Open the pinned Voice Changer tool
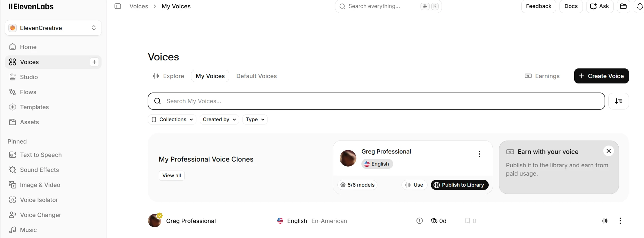The height and width of the screenshot is (238, 644). tap(53, 215)
